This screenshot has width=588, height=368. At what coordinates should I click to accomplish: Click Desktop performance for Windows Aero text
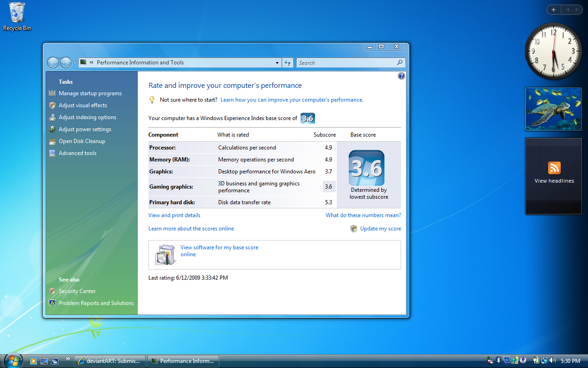(x=267, y=172)
